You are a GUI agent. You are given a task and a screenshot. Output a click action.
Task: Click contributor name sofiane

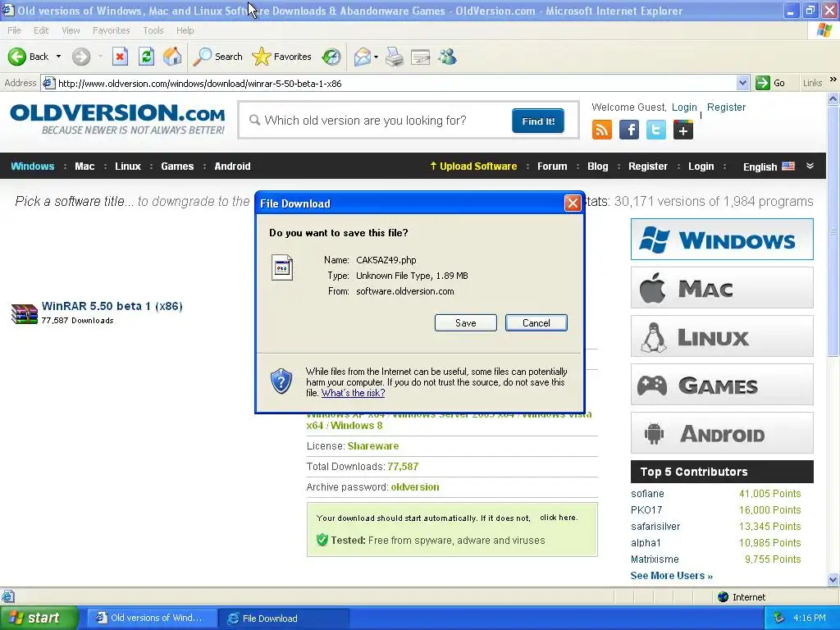click(647, 493)
